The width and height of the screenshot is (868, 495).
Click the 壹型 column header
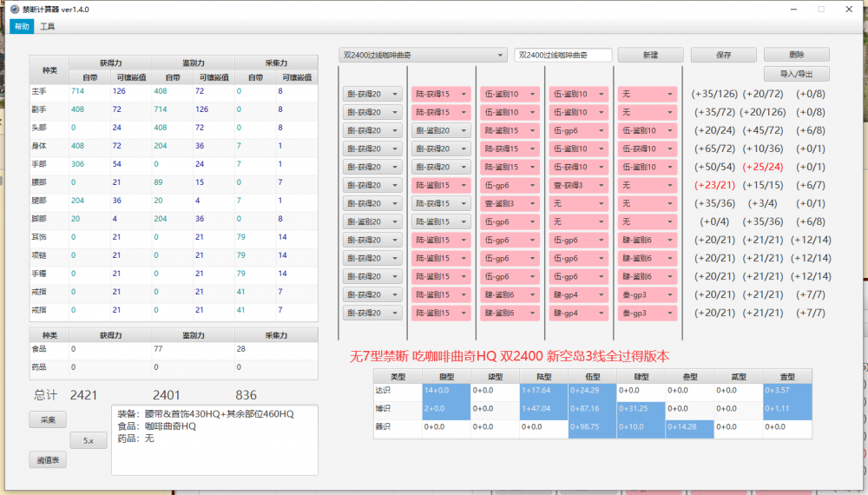[787, 377]
